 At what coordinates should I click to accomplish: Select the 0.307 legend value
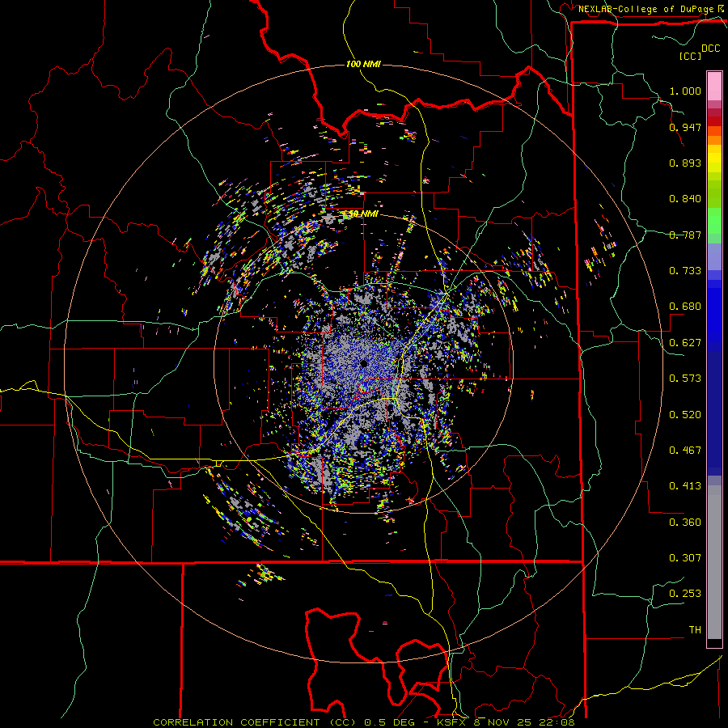coord(685,558)
